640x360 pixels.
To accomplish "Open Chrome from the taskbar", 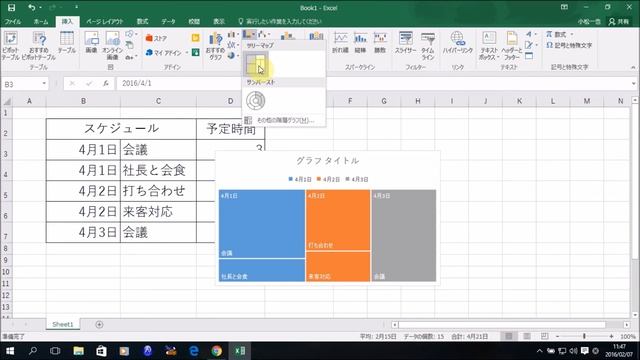I will click(x=217, y=351).
